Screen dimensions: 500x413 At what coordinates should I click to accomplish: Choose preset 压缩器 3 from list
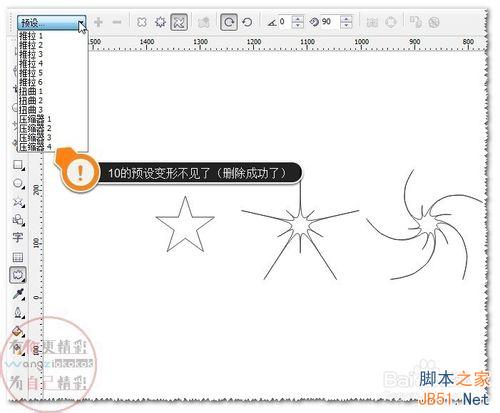53,138
